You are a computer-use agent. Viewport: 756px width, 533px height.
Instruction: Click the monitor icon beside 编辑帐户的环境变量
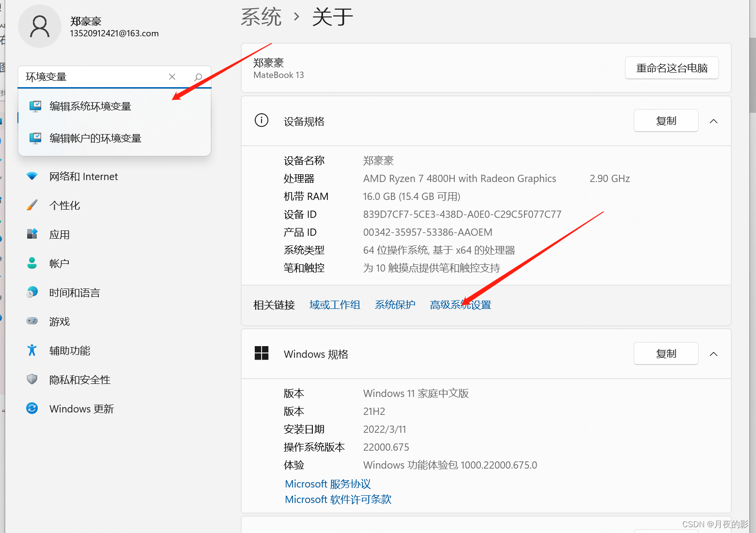click(35, 138)
